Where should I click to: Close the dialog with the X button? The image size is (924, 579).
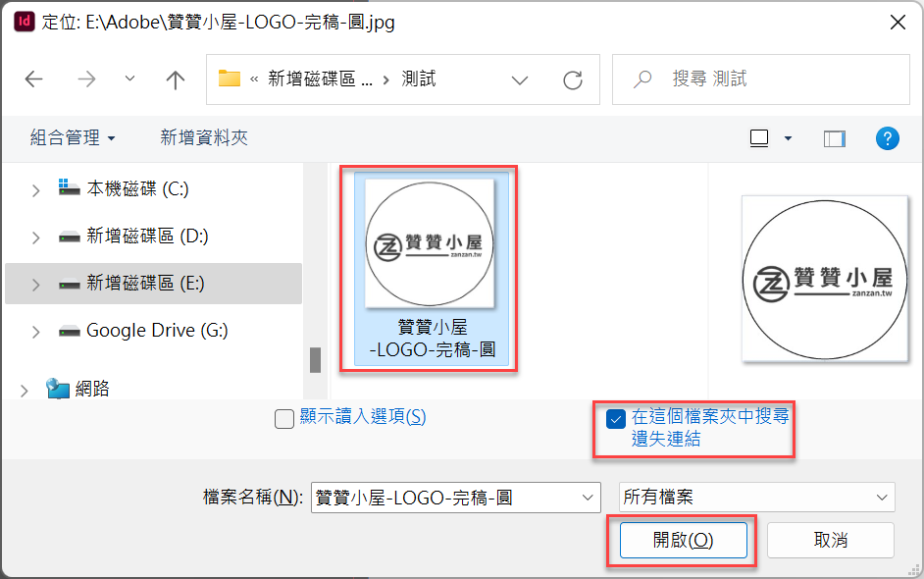898,23
